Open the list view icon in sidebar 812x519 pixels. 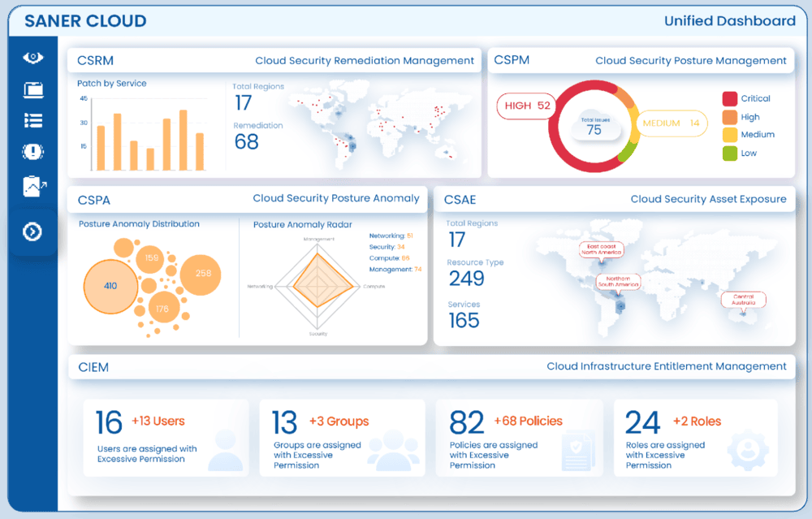click(x=33, y=121)
